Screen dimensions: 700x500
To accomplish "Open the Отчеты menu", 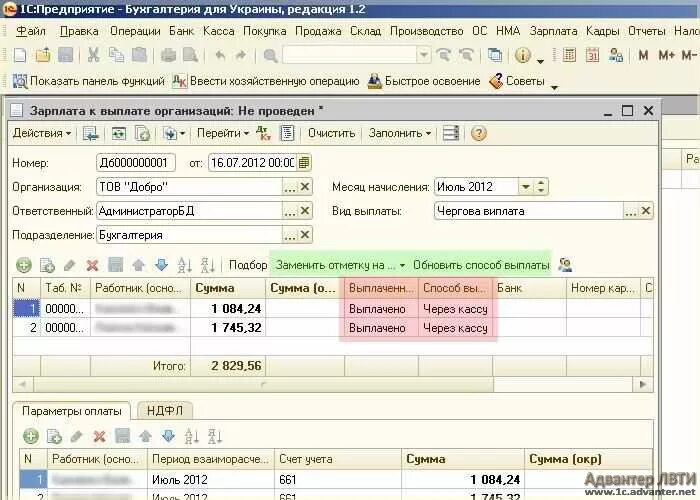I will click(646, 31).
